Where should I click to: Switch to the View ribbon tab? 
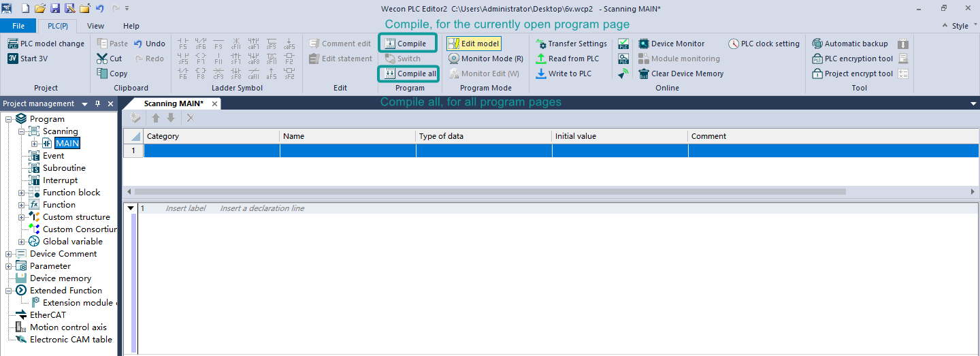[95, 26]
